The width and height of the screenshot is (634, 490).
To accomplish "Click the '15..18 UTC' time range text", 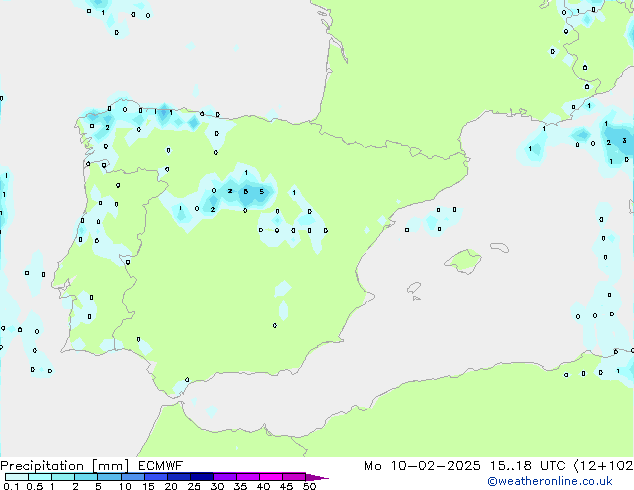I will coord(527,466).
